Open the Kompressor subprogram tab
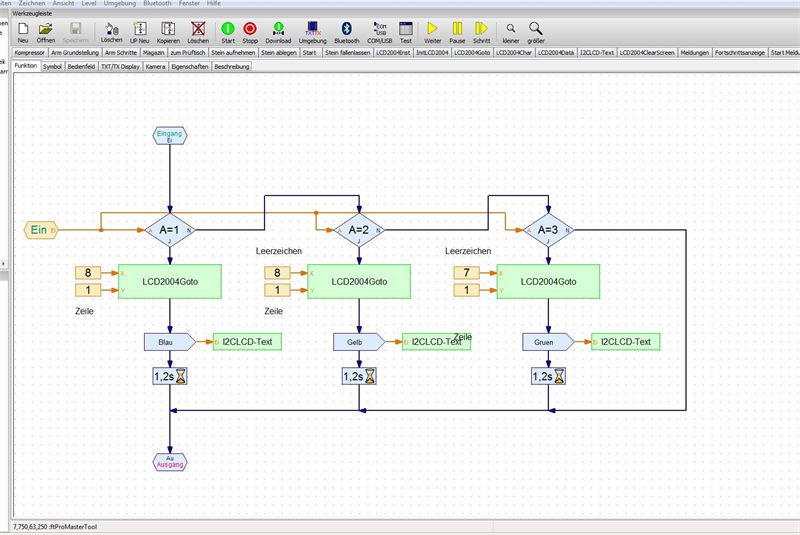 30,53
